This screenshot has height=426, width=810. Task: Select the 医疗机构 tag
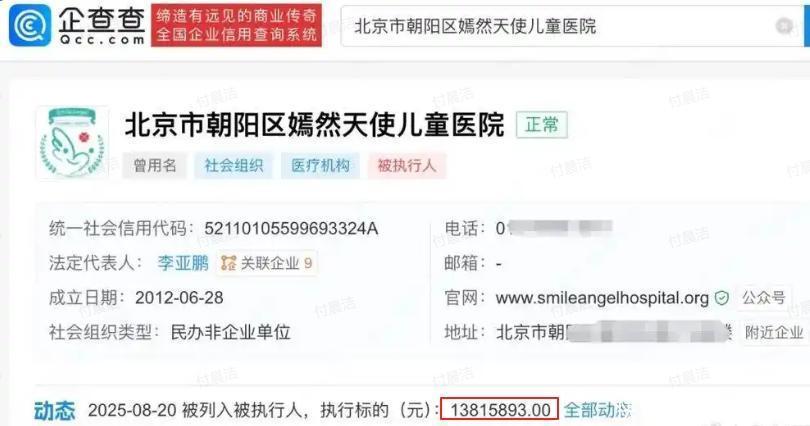(320, 166)
